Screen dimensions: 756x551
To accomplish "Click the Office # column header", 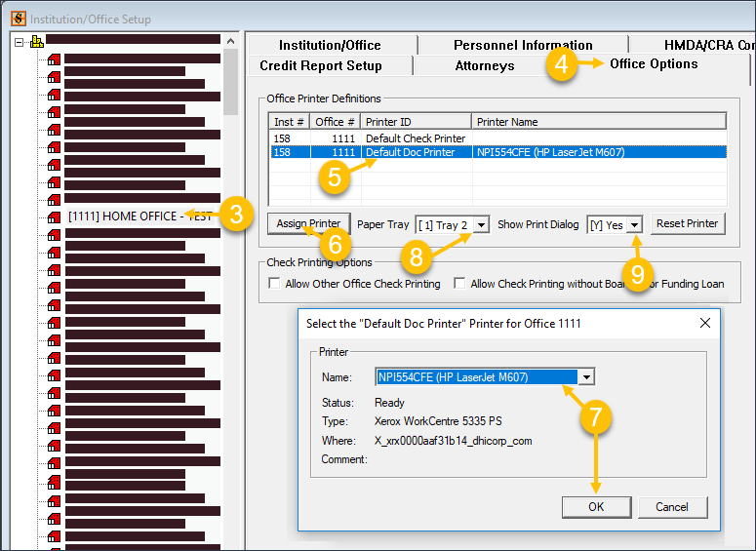I will coord(335,122).
